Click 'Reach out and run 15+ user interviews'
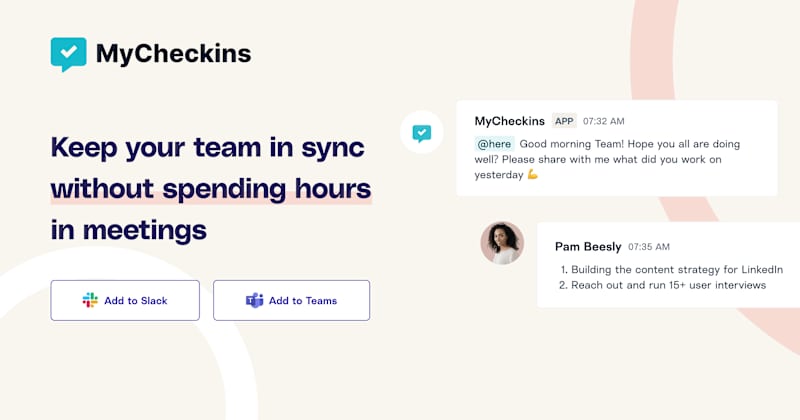The height and width of the screenshot is (420, 800). click(668, 285)
